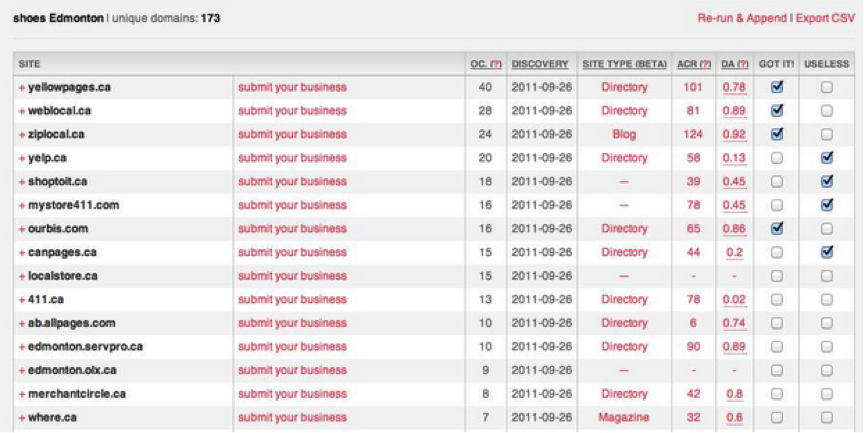Viewport: 864px width, 433px height.
Task: Click the Export CSV link
Action: (825, 18)
